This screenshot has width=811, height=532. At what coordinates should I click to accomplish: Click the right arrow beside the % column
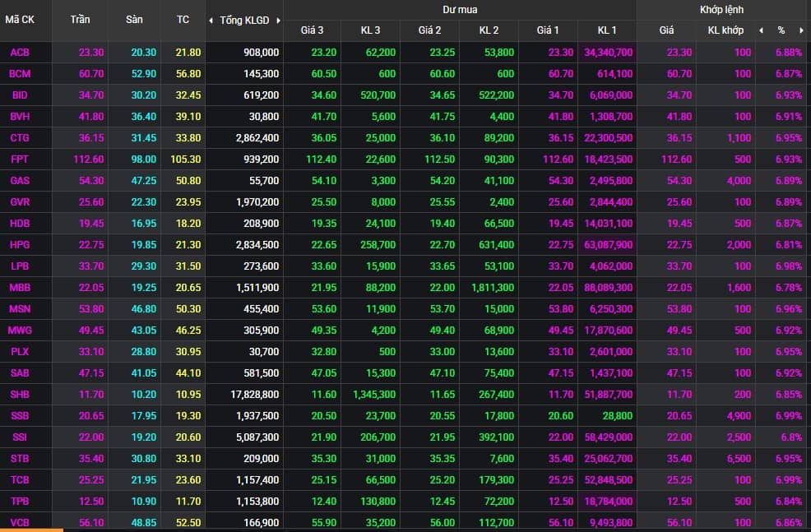[801, 30]
